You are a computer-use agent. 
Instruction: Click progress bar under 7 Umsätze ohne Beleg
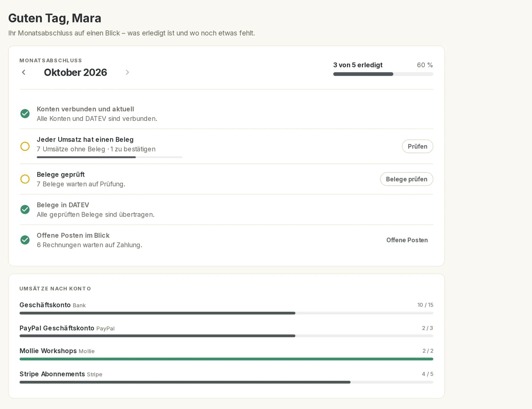coord(109,157)
